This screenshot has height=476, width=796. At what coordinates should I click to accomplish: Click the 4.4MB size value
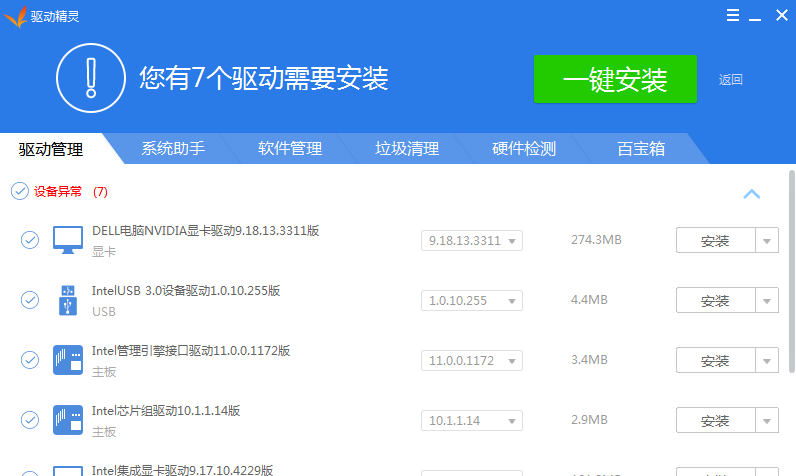click(x=589, y=299)
